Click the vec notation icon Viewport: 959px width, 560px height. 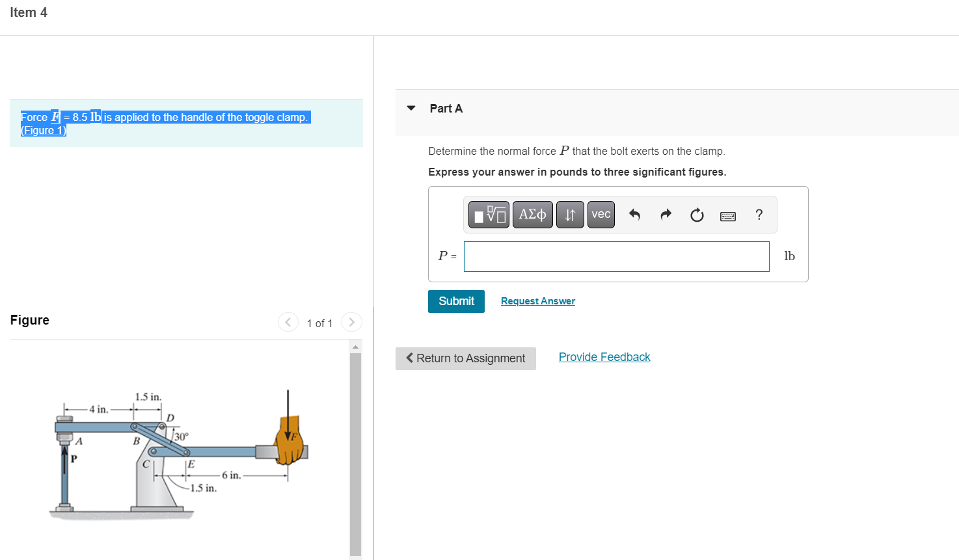click(601, 214)
